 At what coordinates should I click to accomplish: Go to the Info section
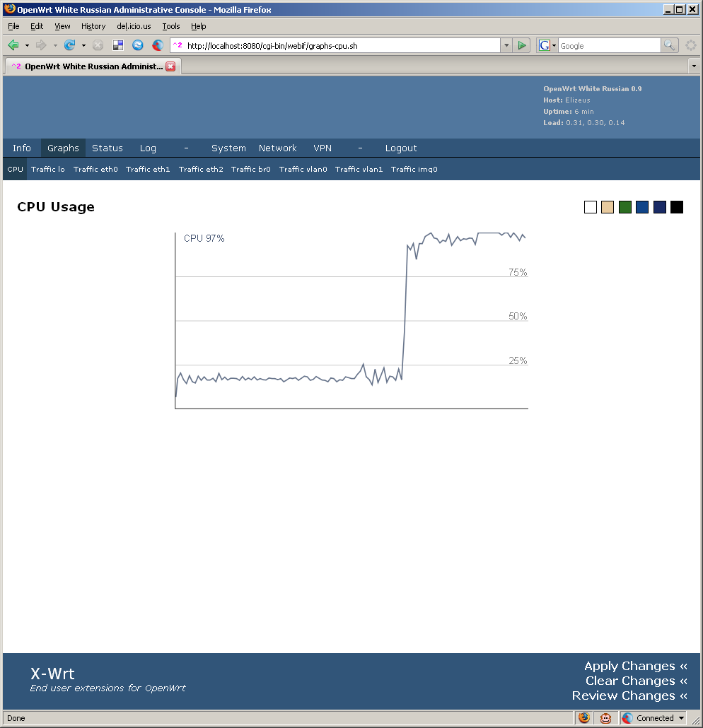pos(22,148)
